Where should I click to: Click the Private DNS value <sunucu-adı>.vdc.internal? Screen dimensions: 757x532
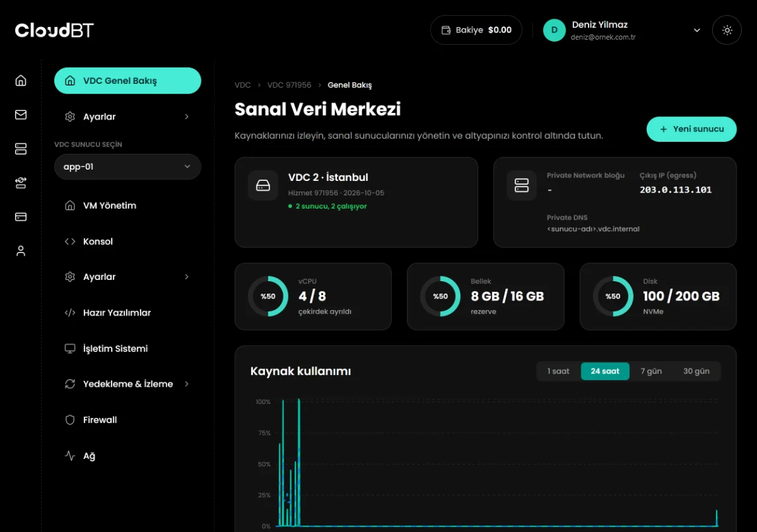coord(593,229)
